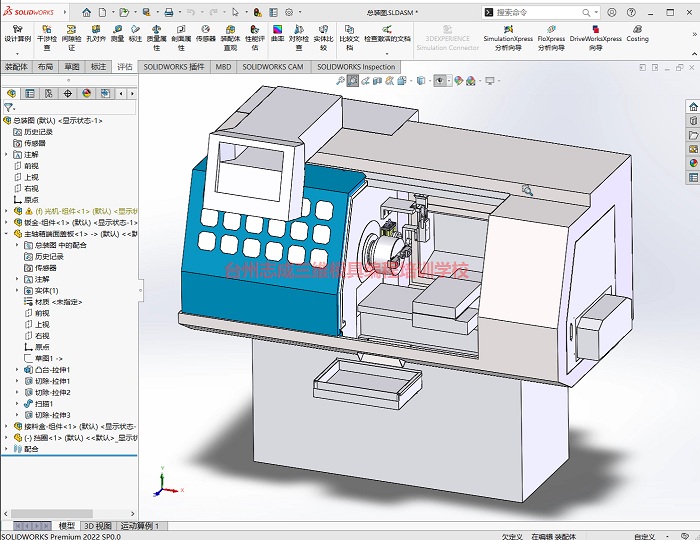Image resolution: width=700 pixels, height=540 pixels.
Task: Open the 剖面属性 section properties tool
Action: 181,37
